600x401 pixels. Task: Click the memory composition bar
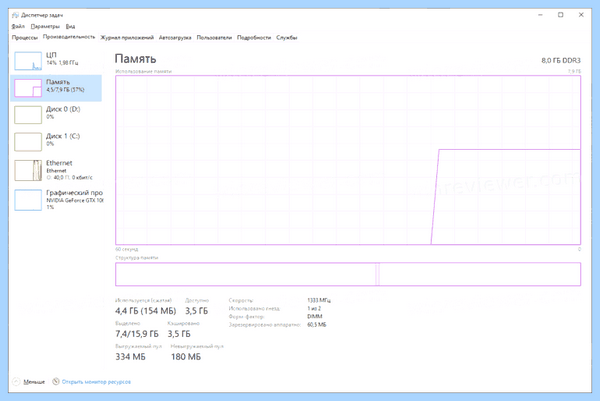[348, 274]
